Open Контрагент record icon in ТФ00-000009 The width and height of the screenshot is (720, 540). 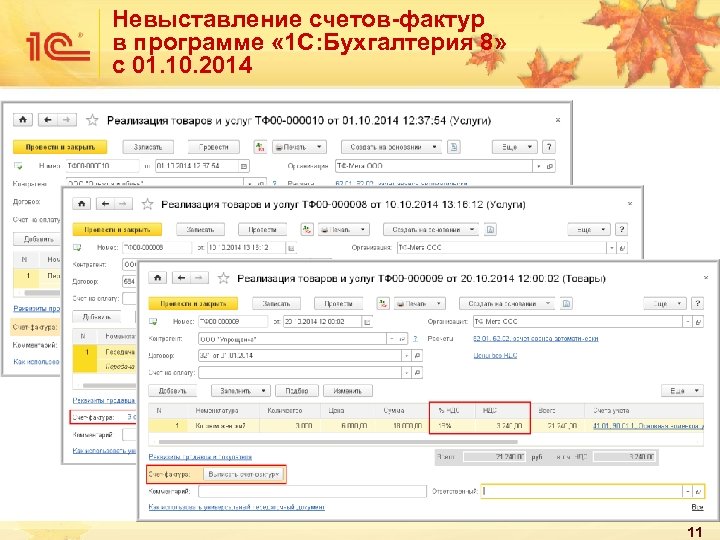click(x=402, y=339)
